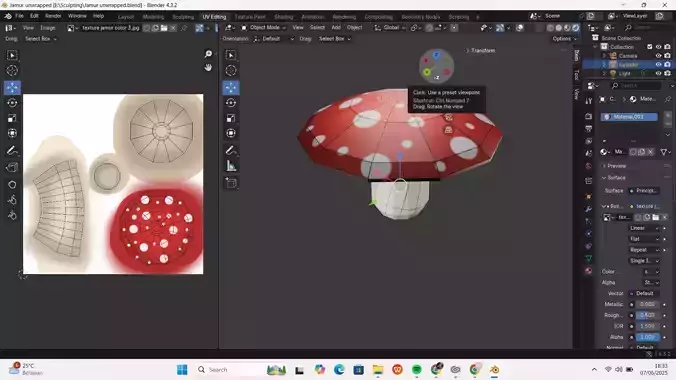Screen dimensions: 676x380
Task: Switch to solid viewport shading
Action: [559, 28]
